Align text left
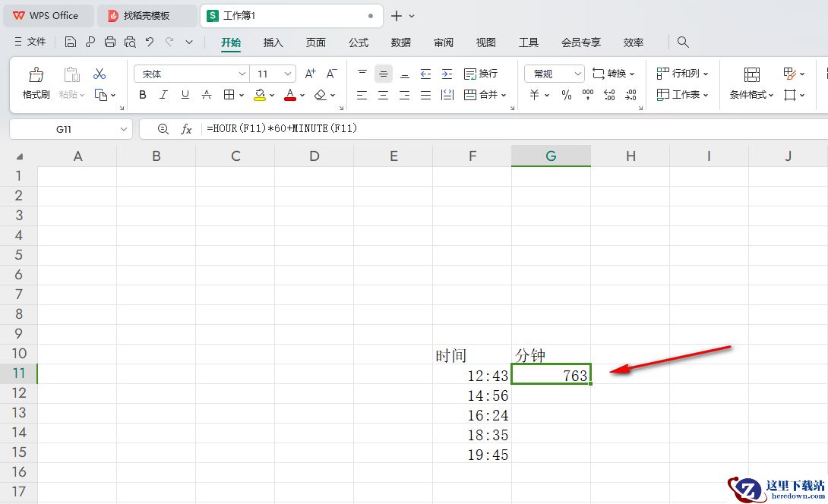Screen dimensions: 828x504 (x=362, y=95)
